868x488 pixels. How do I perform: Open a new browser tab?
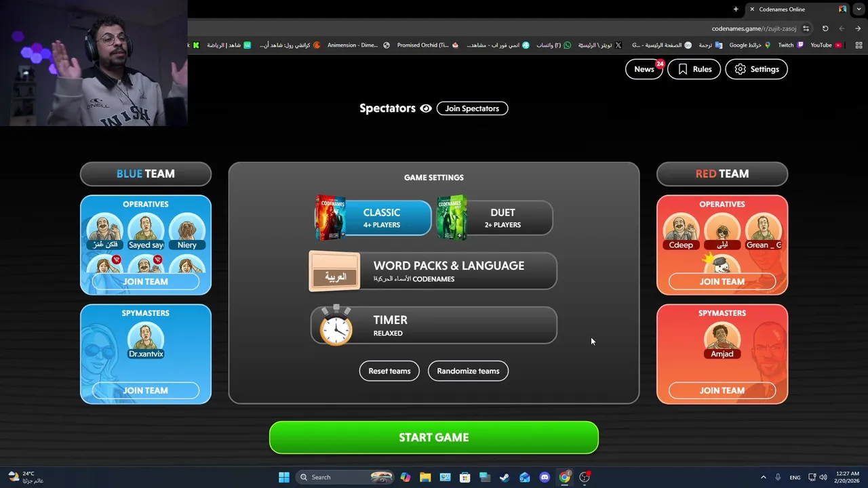tap(736, 9)
